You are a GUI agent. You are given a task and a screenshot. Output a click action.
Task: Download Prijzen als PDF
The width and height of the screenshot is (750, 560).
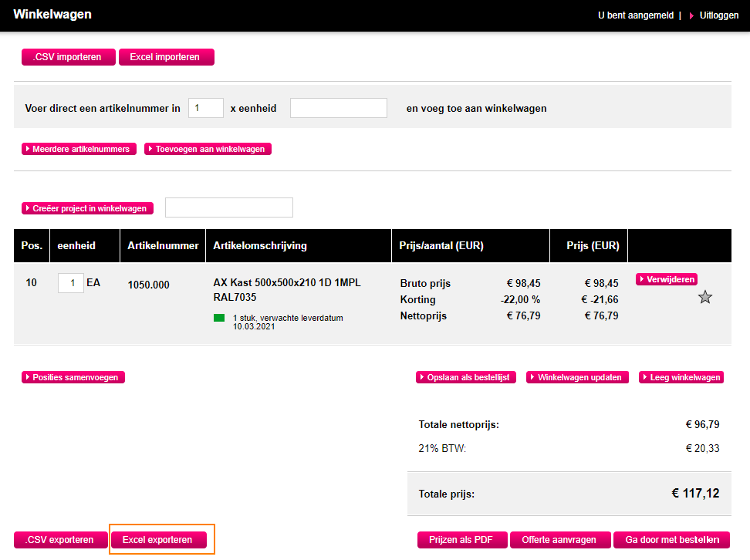coord(462,540)
